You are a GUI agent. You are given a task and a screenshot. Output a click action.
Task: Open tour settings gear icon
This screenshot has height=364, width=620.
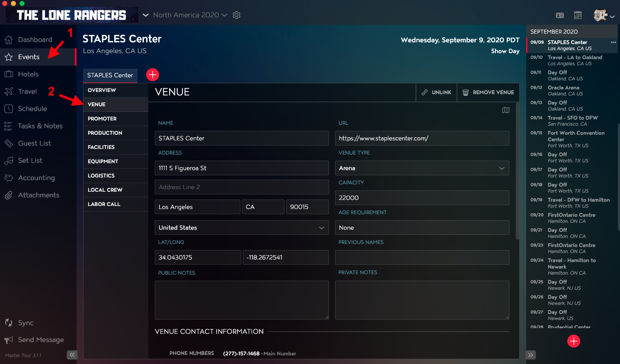tap(236, 15)
